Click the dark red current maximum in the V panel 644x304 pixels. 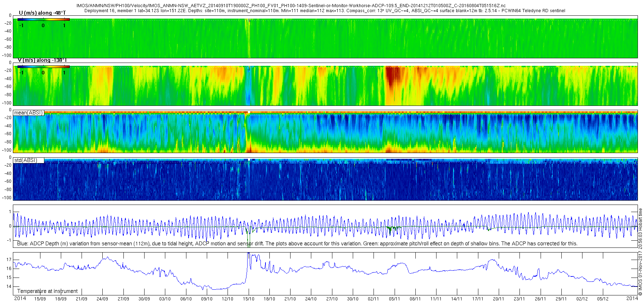[393, 76]
